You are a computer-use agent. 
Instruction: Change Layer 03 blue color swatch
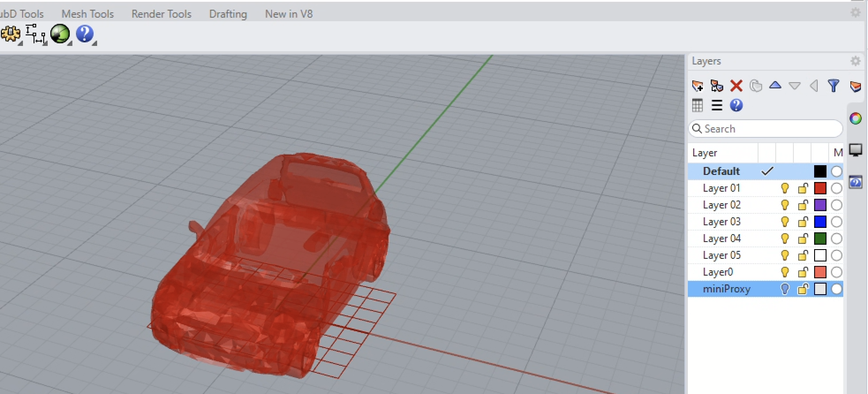tap(820, 222)
